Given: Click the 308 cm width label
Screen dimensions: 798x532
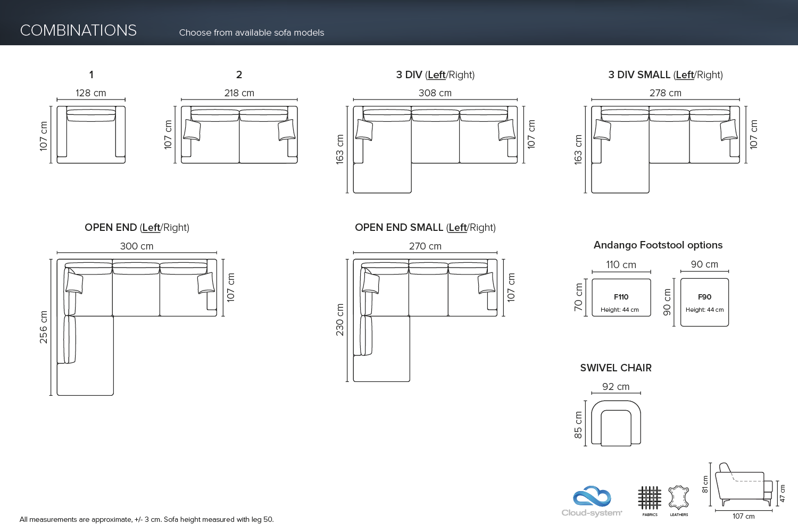Looking at the screenshot, I should pos(435,93).
